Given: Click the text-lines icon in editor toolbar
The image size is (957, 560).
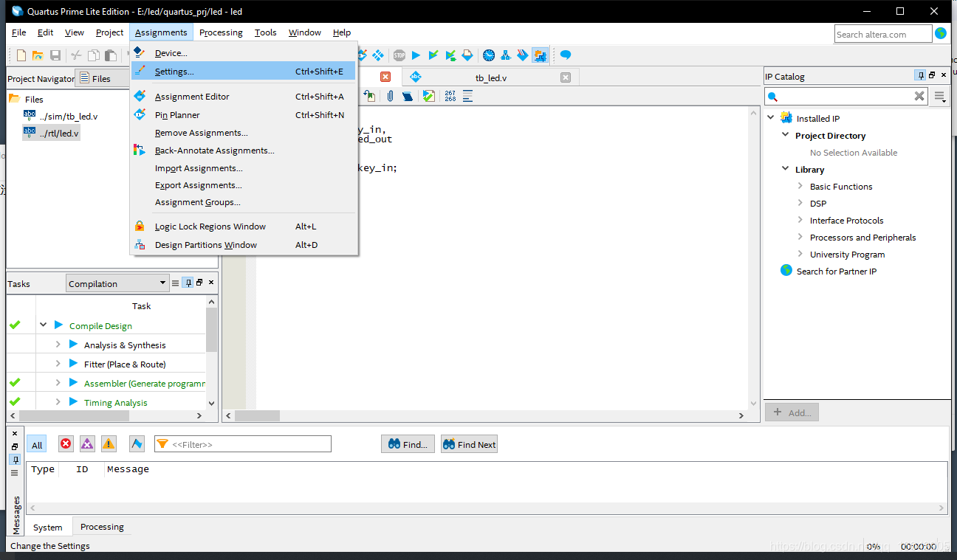Looking at the screenshot, I should pos(467,96).
